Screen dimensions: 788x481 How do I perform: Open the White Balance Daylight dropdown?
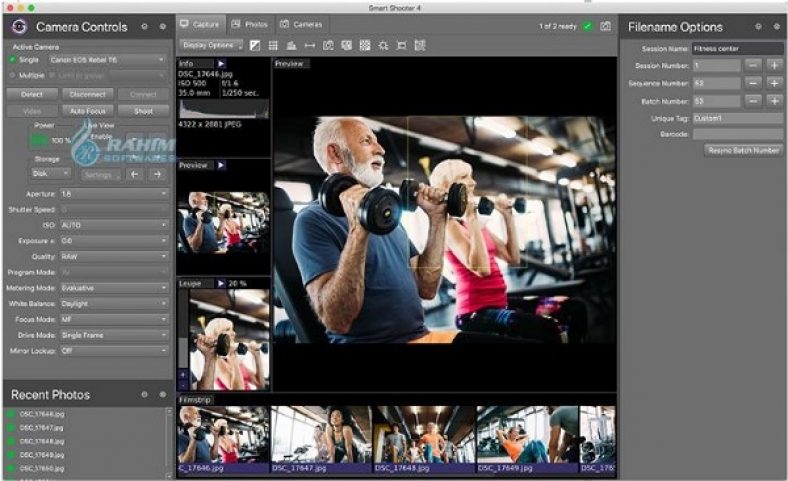tap(115, 303)
